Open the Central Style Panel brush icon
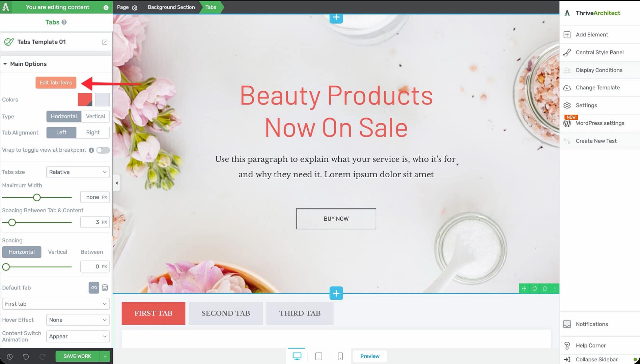 coord(567,53)
